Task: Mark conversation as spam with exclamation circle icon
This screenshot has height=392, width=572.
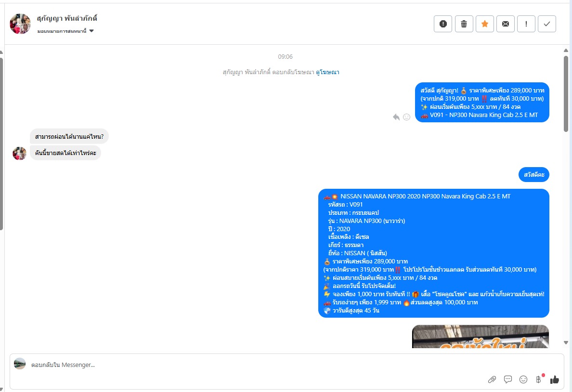Action: tap(443, 24)
